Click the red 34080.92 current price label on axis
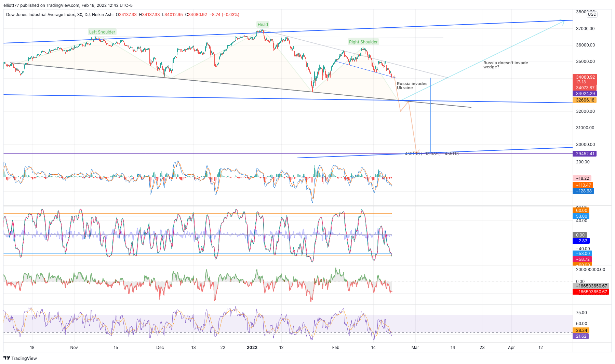615x364 pixels. [x=586, y=77]
